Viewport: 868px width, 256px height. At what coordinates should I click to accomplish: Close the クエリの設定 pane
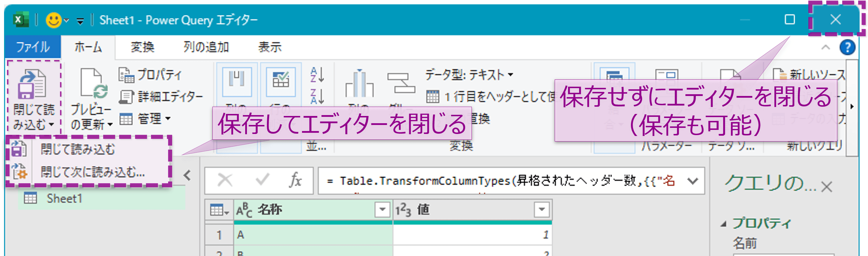[x=827, y=186]
